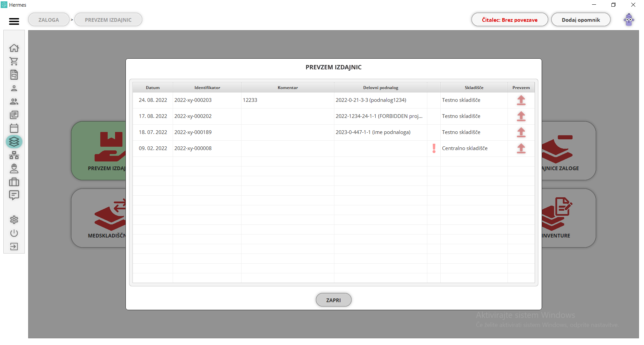Sort by Komentar column header
The width and height of the screenshot is (644, 345).
click(x=288, y=87)
